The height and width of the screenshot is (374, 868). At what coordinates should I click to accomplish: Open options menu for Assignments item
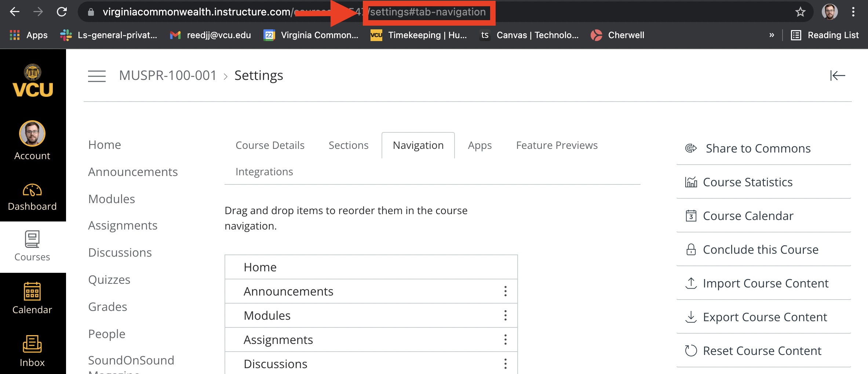click(x=505, y=340)
